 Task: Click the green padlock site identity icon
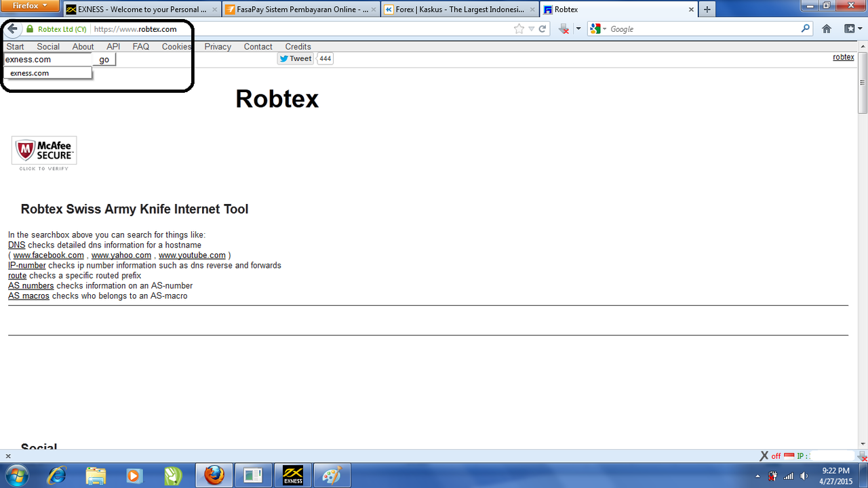30,29
